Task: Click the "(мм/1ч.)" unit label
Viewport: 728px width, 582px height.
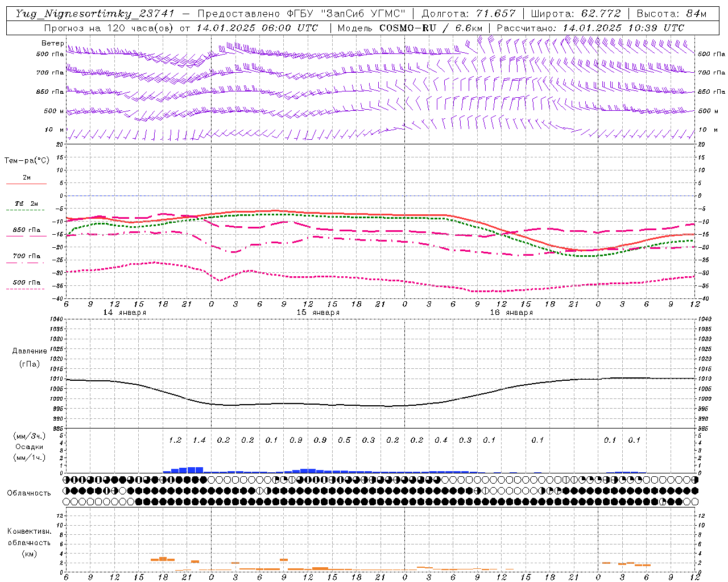Action: (30, 458)
